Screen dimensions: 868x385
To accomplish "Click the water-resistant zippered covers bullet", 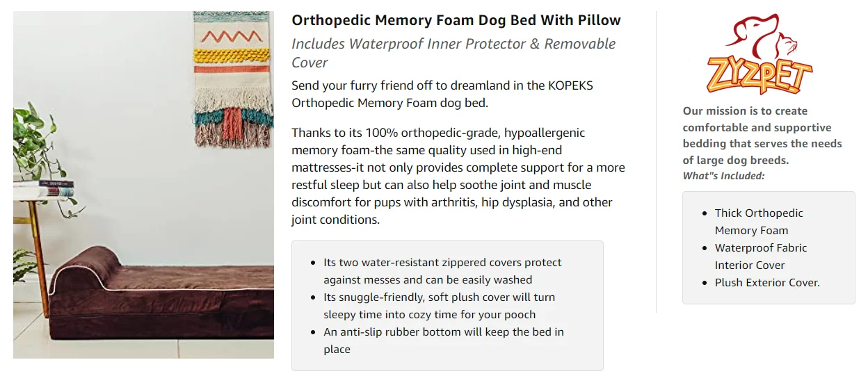I will [x=442, y=271].
